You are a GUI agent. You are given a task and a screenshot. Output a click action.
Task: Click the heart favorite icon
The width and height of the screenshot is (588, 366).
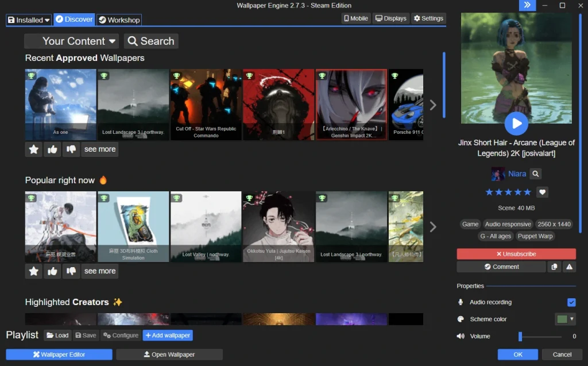(542, 192)
